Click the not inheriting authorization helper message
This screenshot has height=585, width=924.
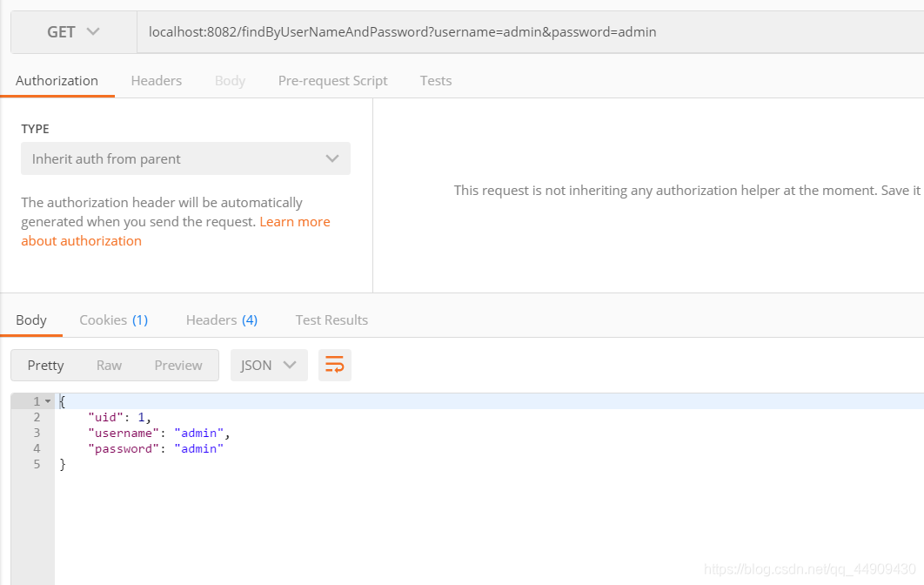tap(688, 191)
